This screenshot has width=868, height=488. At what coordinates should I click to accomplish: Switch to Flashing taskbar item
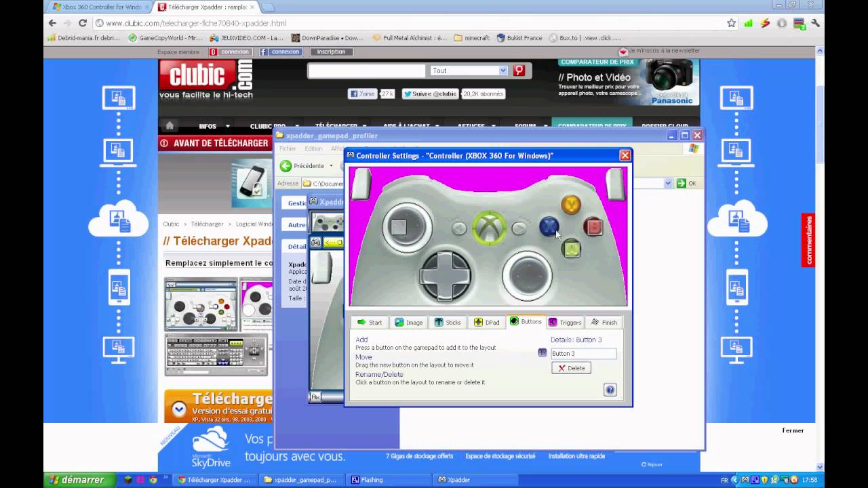(x=388, y=480)
